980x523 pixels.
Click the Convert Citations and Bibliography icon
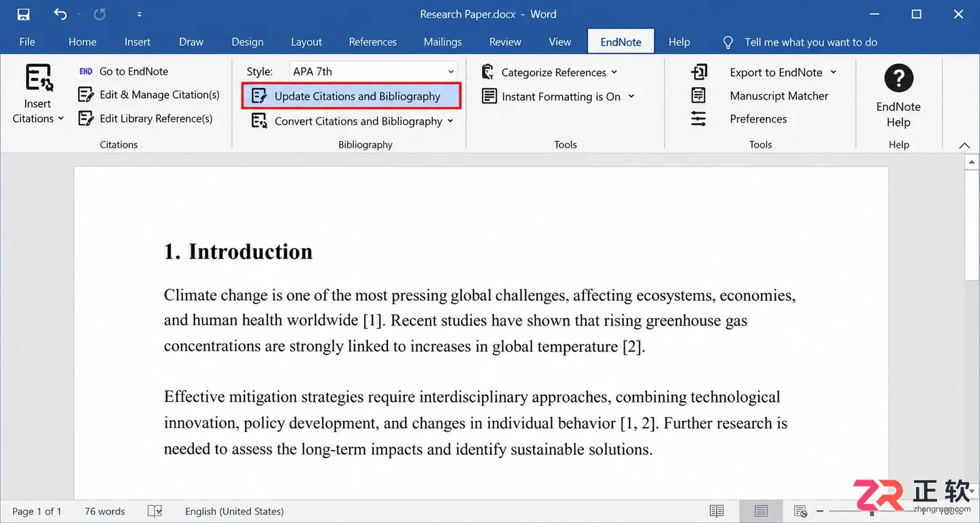pyautogui.click(x=259, y=121)
